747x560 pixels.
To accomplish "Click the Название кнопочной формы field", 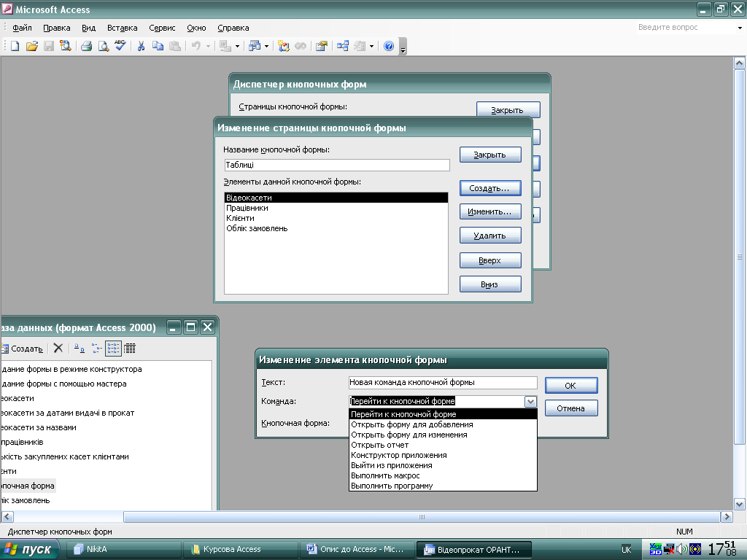I will 336,165.
